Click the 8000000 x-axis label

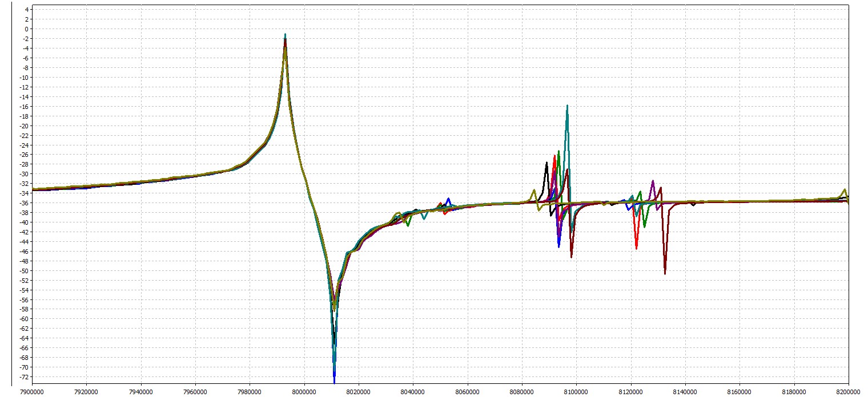pyautogui.click(x=304, y=391)
